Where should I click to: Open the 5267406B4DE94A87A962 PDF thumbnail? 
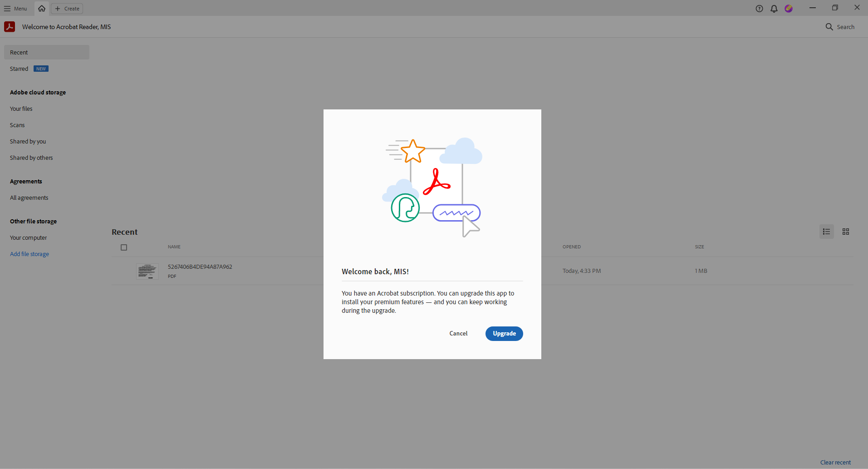(x=147, y=271)
